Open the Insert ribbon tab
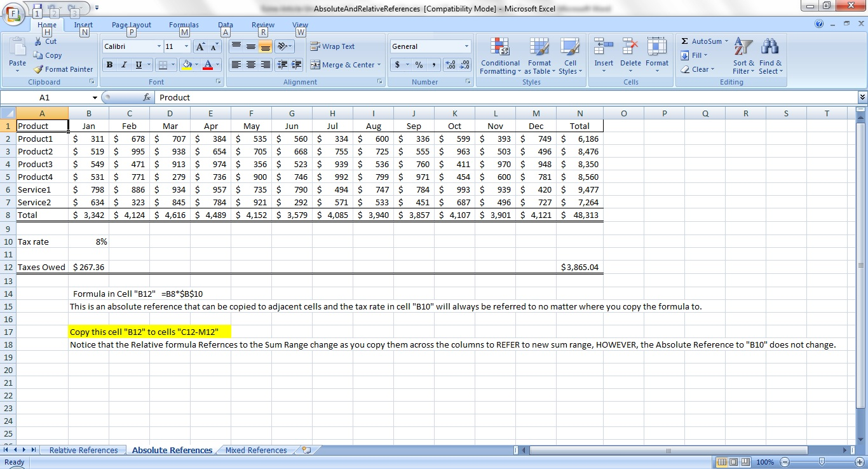 tap(83, 25)
